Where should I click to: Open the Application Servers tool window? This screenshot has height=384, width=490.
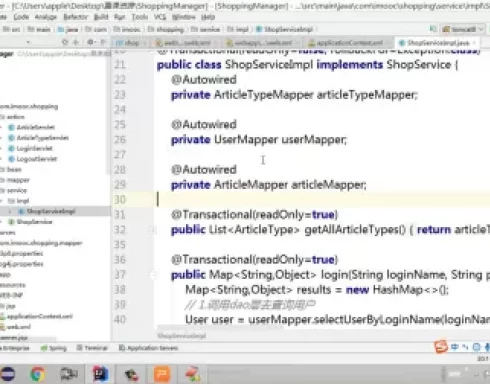(149, 348)
